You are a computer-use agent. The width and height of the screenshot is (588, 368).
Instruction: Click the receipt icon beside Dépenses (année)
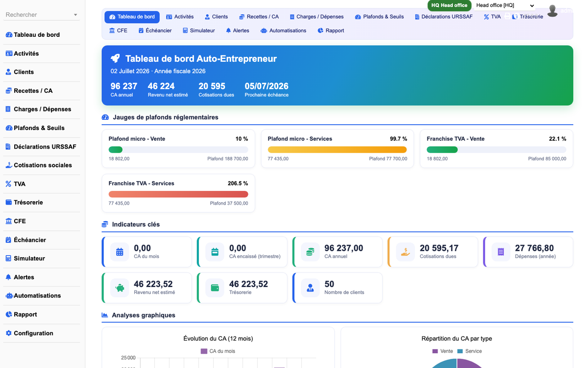tap(501, 252)
